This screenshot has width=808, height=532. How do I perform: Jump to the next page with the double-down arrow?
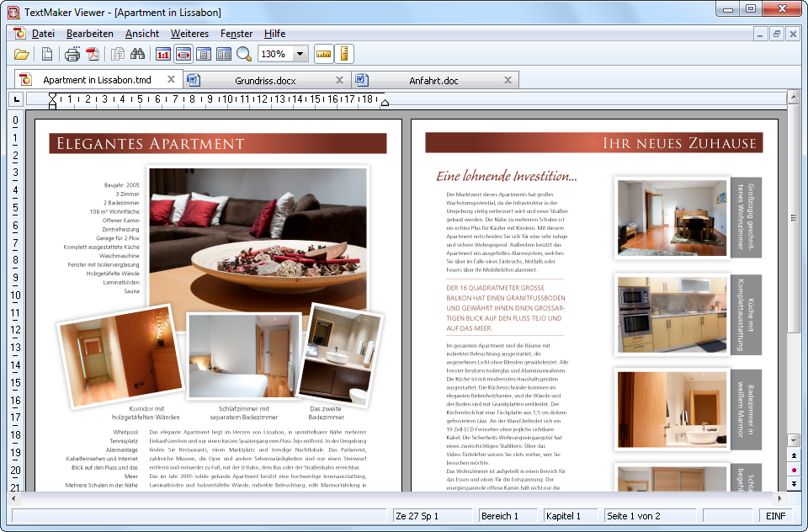794,483
